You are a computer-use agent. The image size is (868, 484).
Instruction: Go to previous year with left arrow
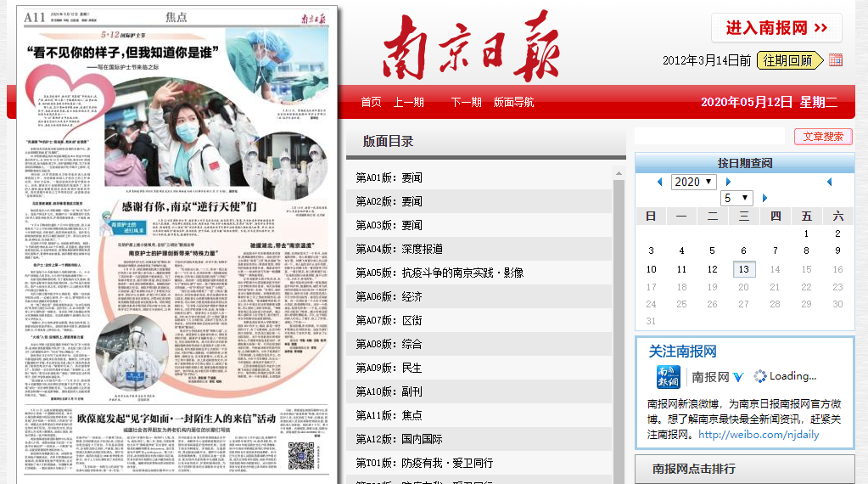point(660,182)
